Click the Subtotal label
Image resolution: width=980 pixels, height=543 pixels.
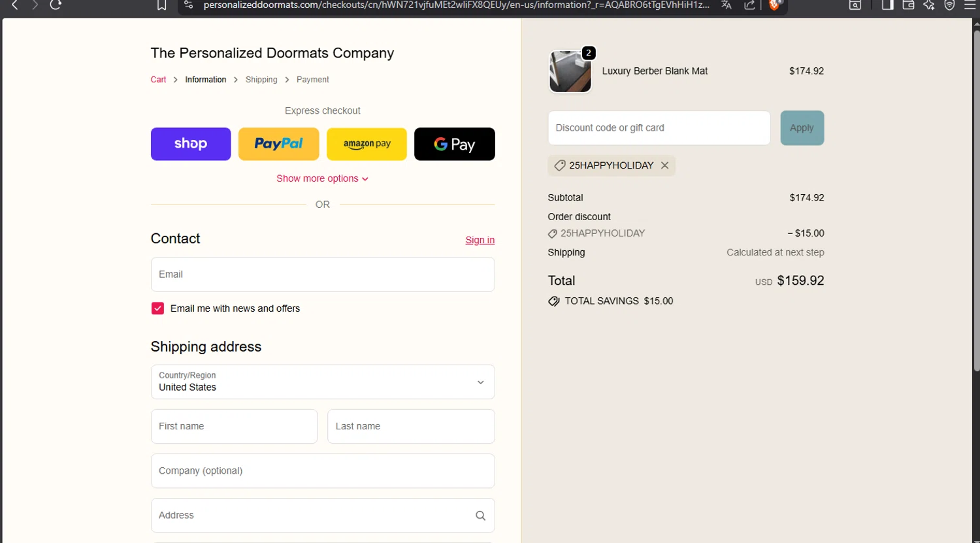pyautogui.click(x=565, y=197)
